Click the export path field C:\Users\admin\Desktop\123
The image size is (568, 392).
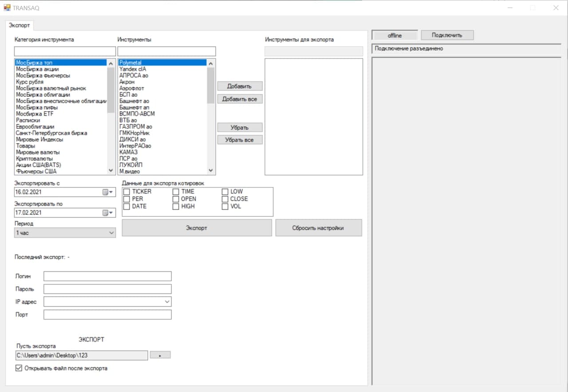tap(81, 355)
